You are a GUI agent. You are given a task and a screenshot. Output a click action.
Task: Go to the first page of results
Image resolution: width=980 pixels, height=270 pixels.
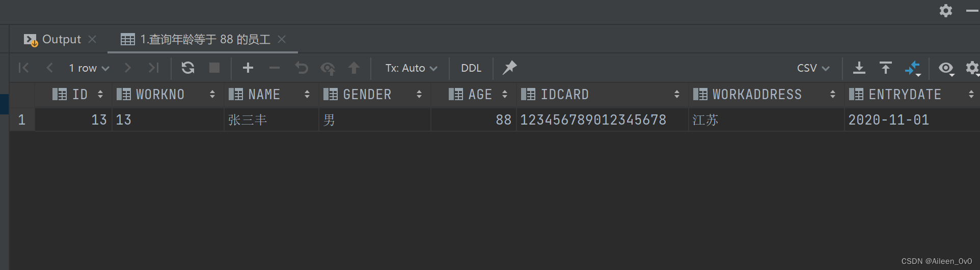pos(23,68)
